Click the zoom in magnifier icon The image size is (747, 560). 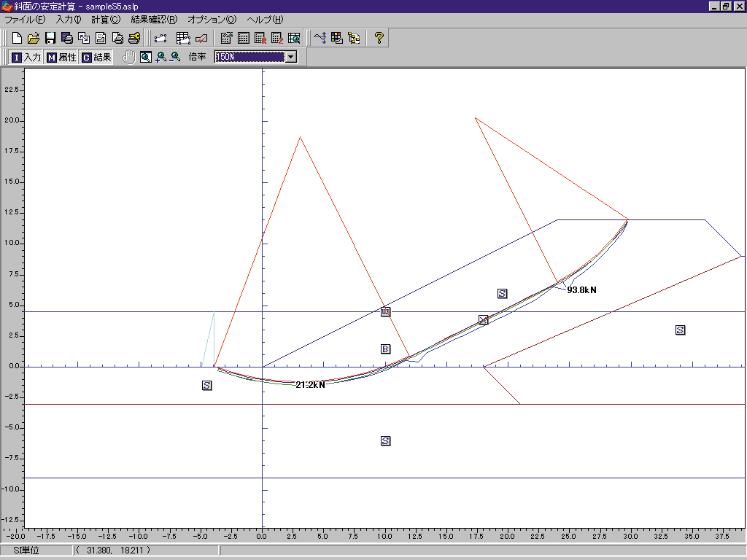tap(160, 58)
